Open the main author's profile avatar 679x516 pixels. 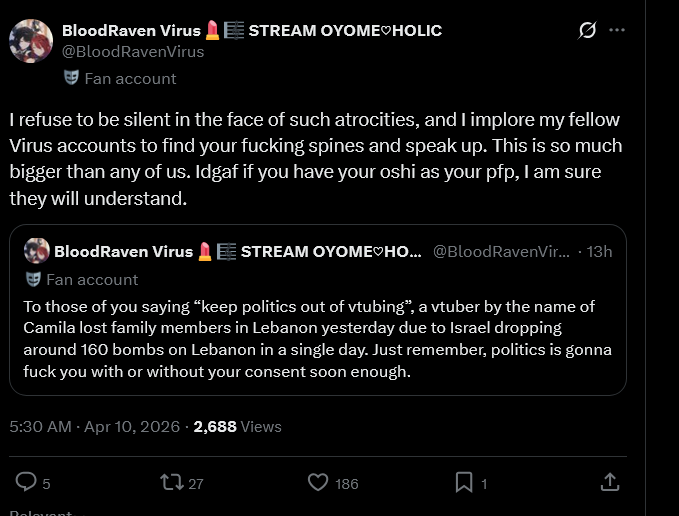tap(31, 41)
